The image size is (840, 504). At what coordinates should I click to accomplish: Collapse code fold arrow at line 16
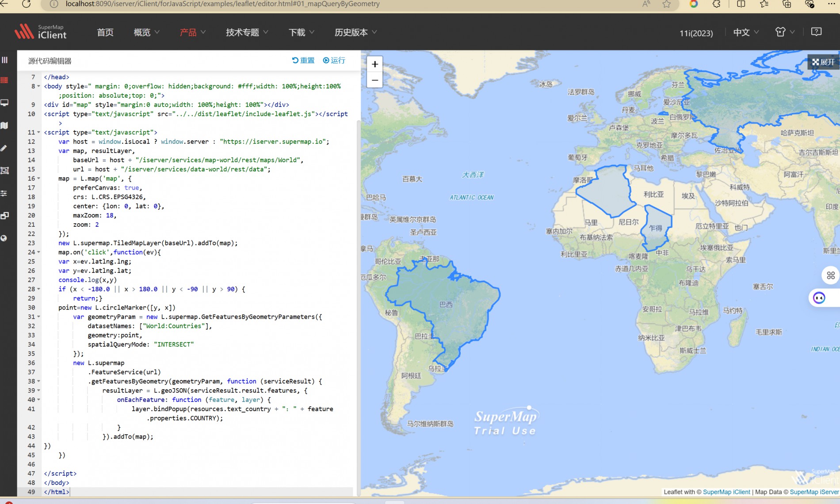coord(38,179)
